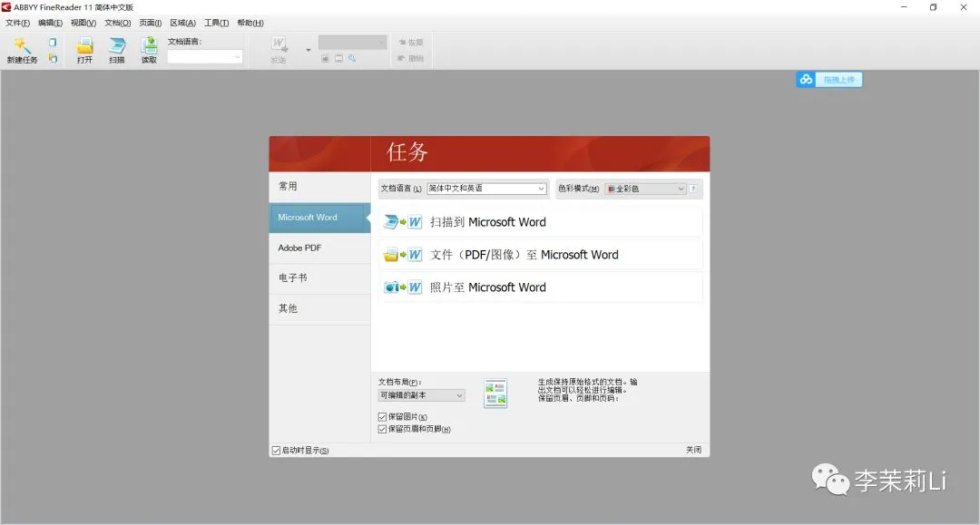Start 文件（PDF/图像）至 Microsoft Word task

tap(540, 255)
